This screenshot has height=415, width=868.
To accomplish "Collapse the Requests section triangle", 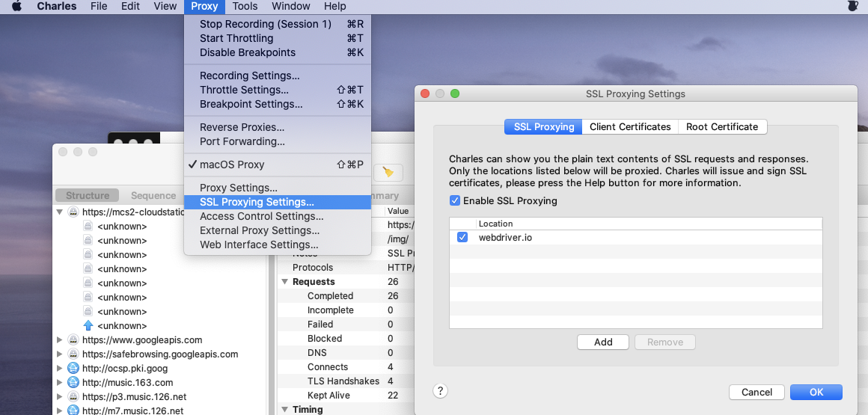I will click(x=284, y=282).
